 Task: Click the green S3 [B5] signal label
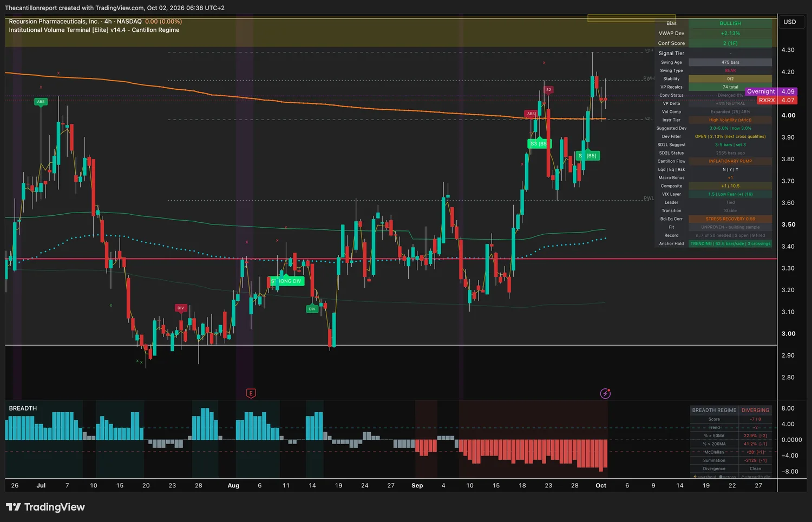click(x=538, y=143)
